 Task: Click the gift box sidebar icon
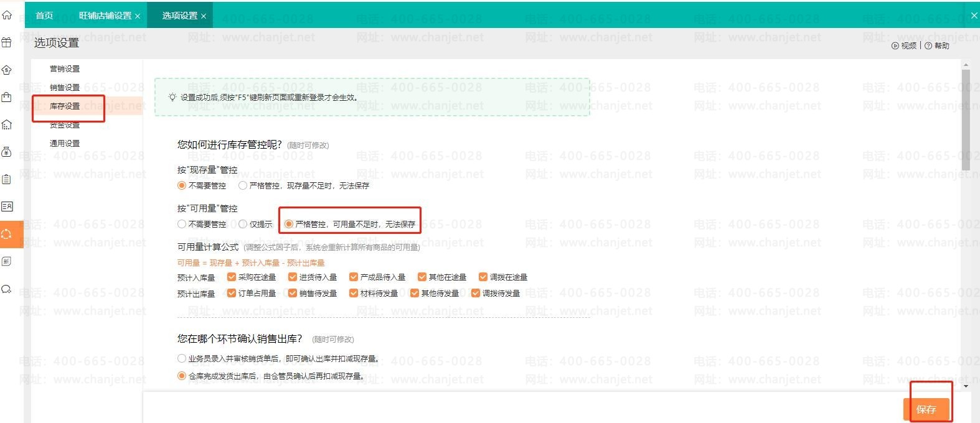[x=7, y=42]
